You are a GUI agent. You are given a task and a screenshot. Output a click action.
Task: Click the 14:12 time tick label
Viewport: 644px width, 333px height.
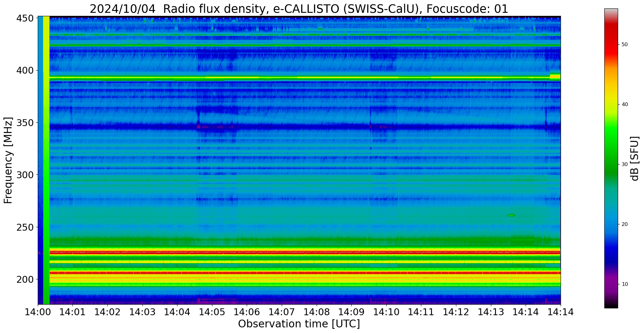tap(456, 312)
